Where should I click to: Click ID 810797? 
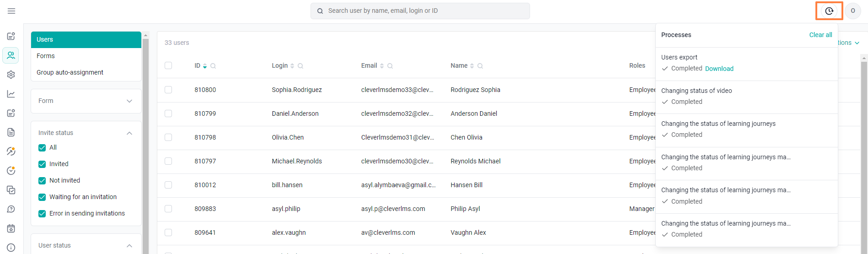pos(205,161)
